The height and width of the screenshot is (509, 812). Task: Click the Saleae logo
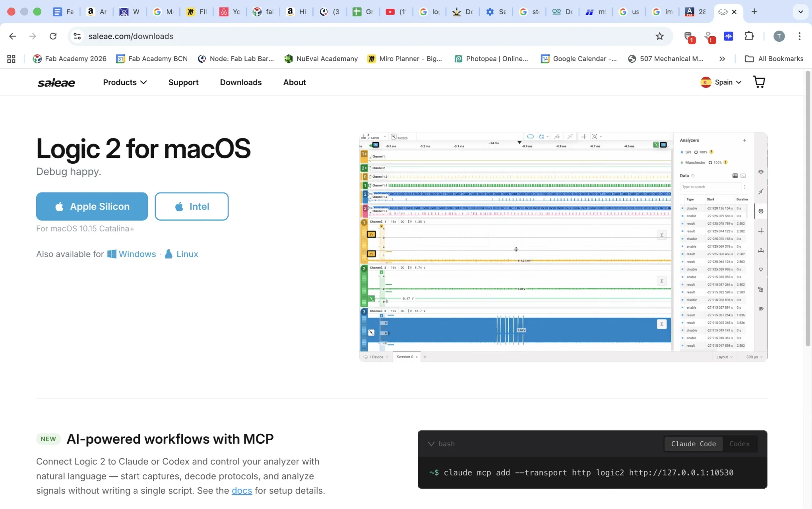pyautogui.click(x=56, y=82)
